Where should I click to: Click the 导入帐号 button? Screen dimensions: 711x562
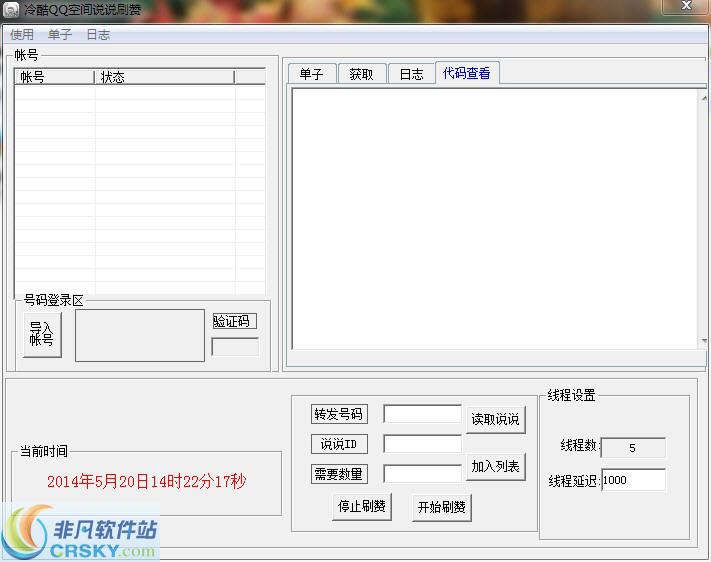tap(42, 334)
